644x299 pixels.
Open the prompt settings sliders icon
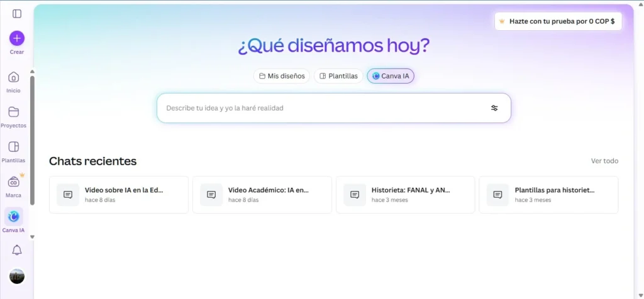[494, 108]
